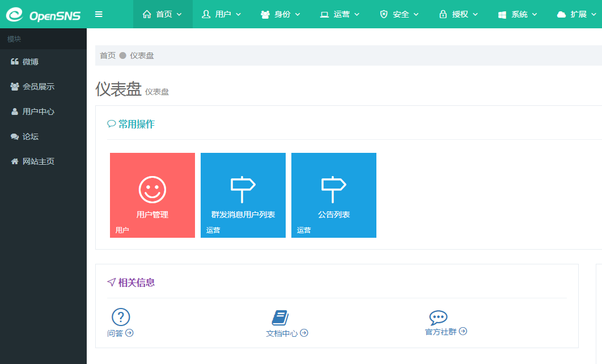This screenshot has height=364, width=602.
Task: Open the 运营 navigation menu
Action: (340, 14)
